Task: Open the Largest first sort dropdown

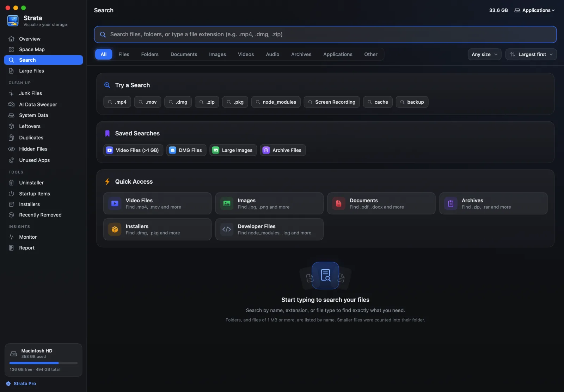Action: [531, 54]
